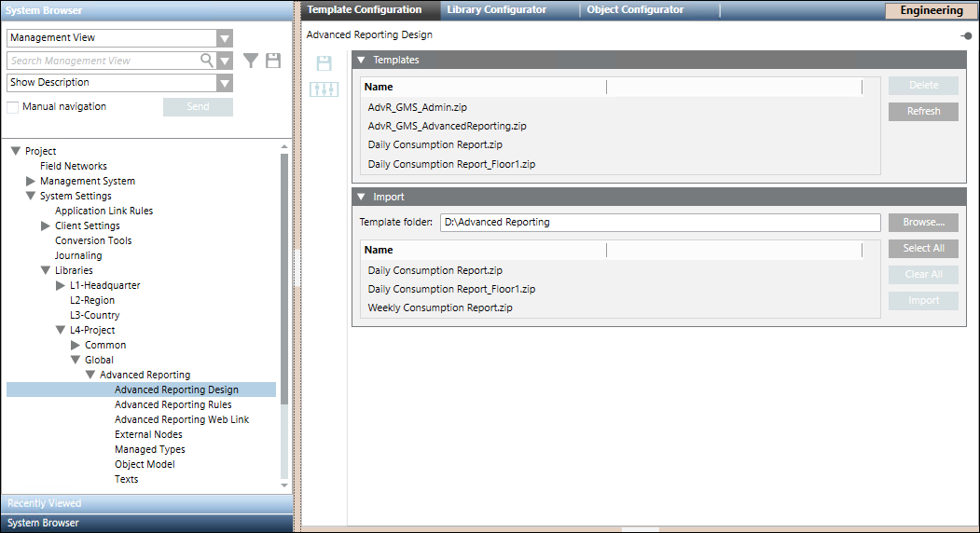The image size is (980, 533).
Task: Switch to the Library Configurator tab
Action: tap(496, 10)
